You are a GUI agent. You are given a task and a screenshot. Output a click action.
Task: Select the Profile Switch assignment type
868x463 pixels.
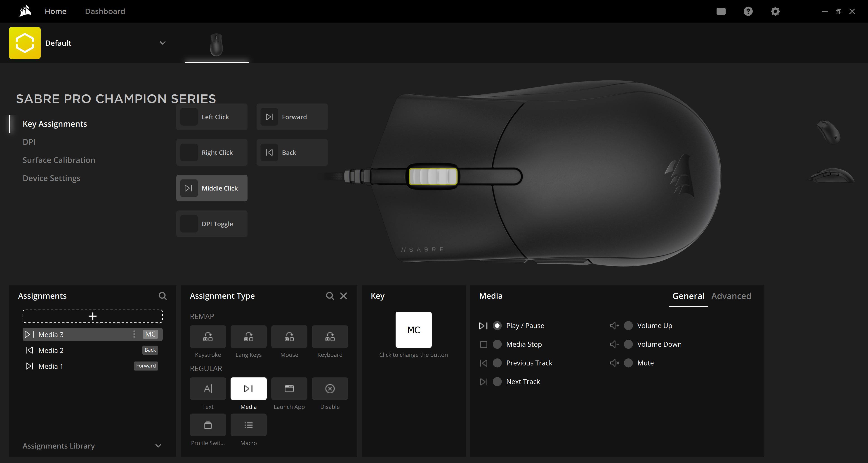208,425
